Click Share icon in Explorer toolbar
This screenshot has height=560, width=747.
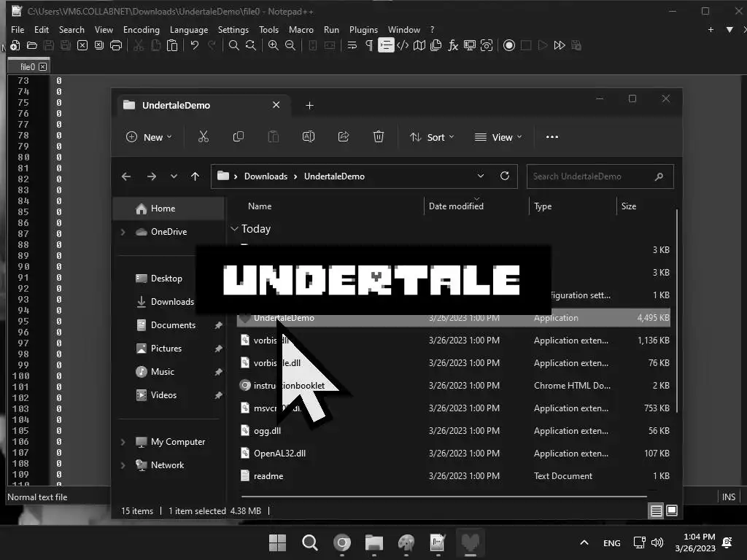click(x=344, y=137)
